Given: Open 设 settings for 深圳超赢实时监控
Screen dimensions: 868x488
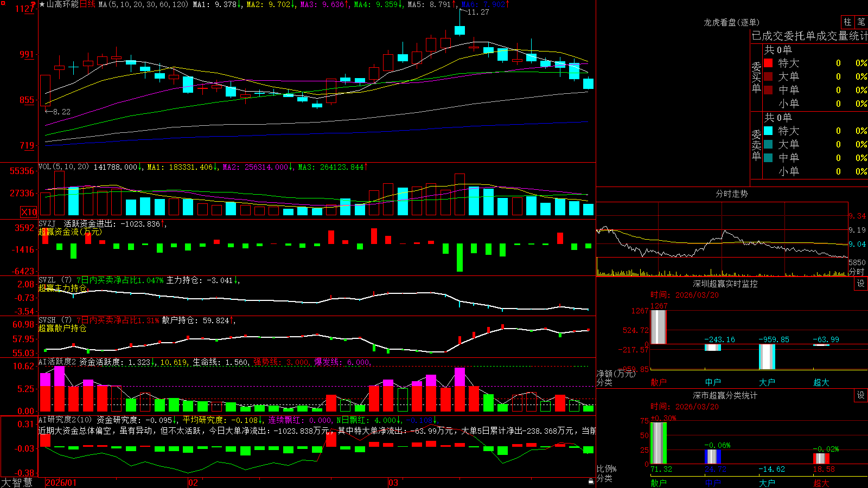Looking at the screenshot, I should coord(861,284).
